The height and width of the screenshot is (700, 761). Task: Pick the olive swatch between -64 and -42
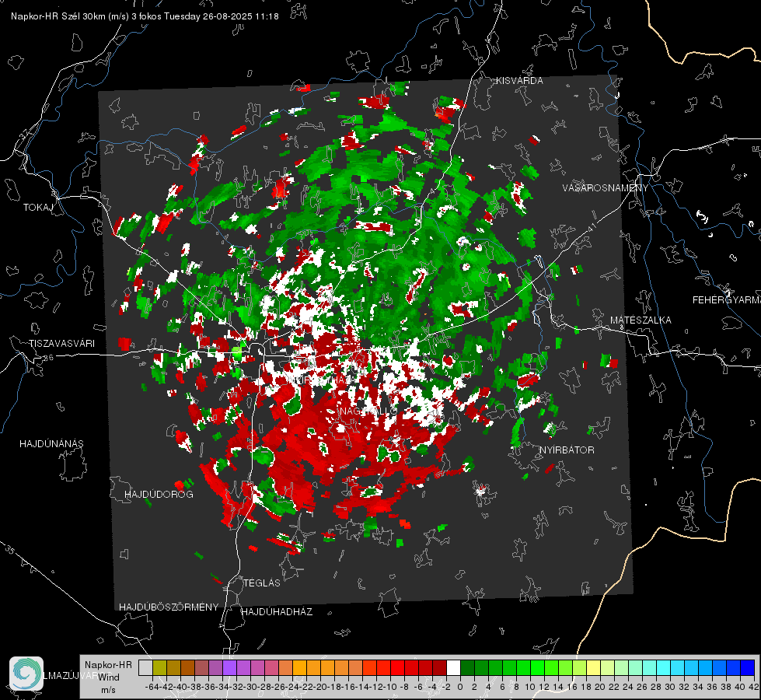point(159,667)
